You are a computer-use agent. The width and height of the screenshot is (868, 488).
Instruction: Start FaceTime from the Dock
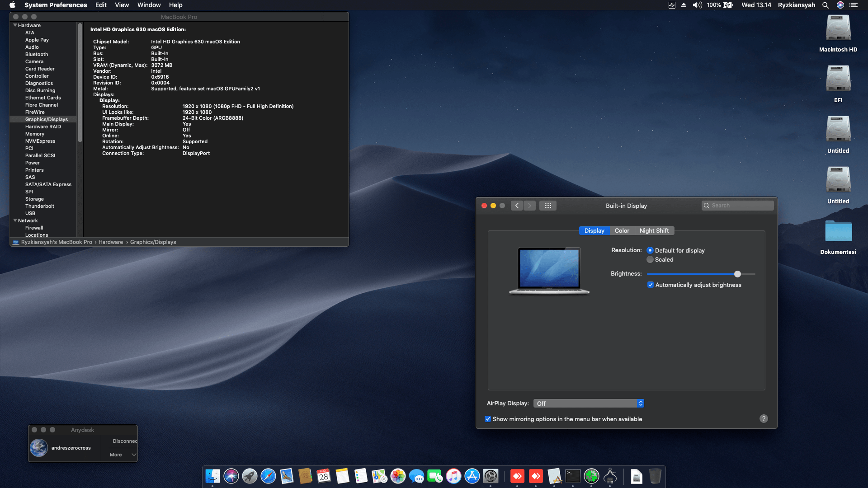click(x=435, y=476)
